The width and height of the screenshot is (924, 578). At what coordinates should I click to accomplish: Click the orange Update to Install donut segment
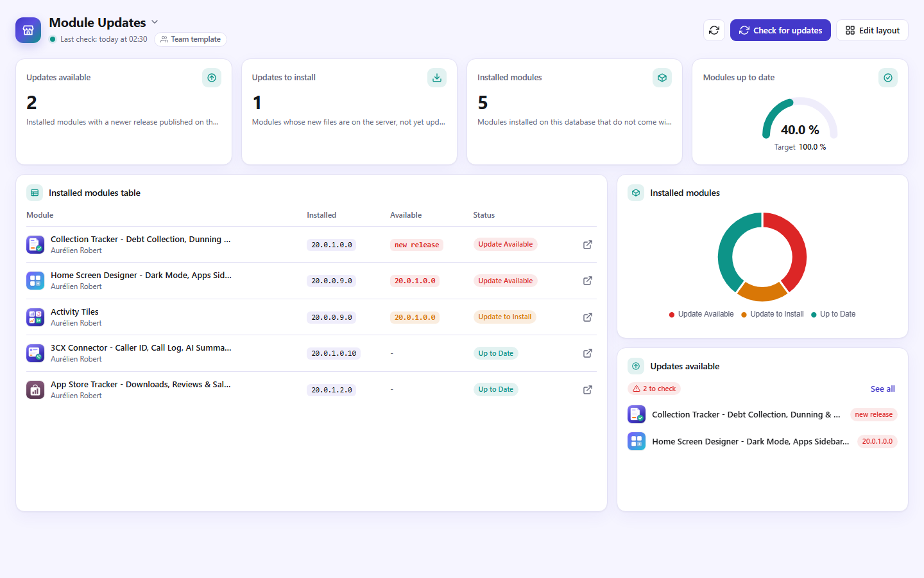click(x=762, y=293)
